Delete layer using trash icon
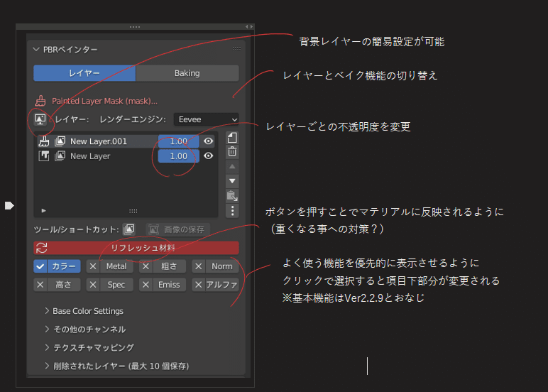This screenshot has width=548, height=392. pyautogui.click(x=232, y=152)
